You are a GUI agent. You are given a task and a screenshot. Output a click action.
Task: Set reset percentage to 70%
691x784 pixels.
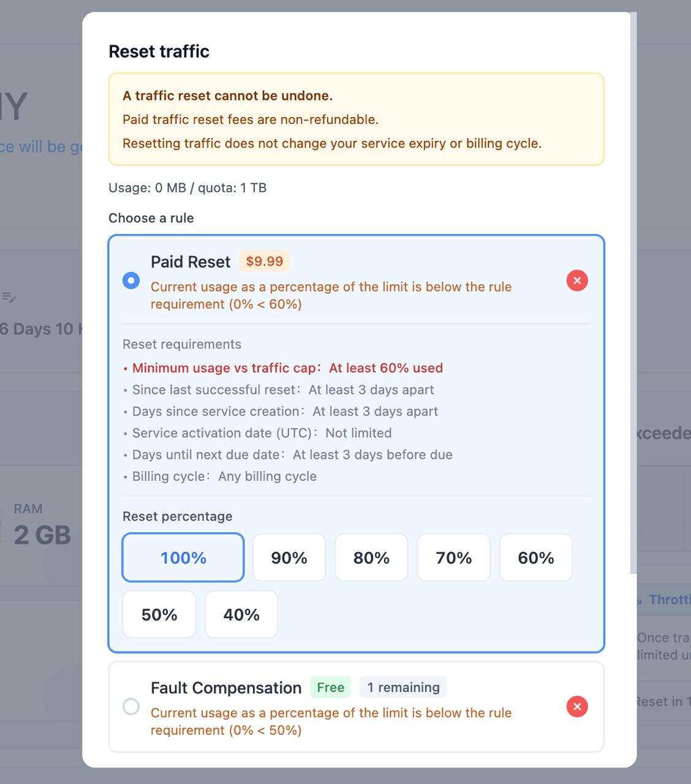(454, 557)
